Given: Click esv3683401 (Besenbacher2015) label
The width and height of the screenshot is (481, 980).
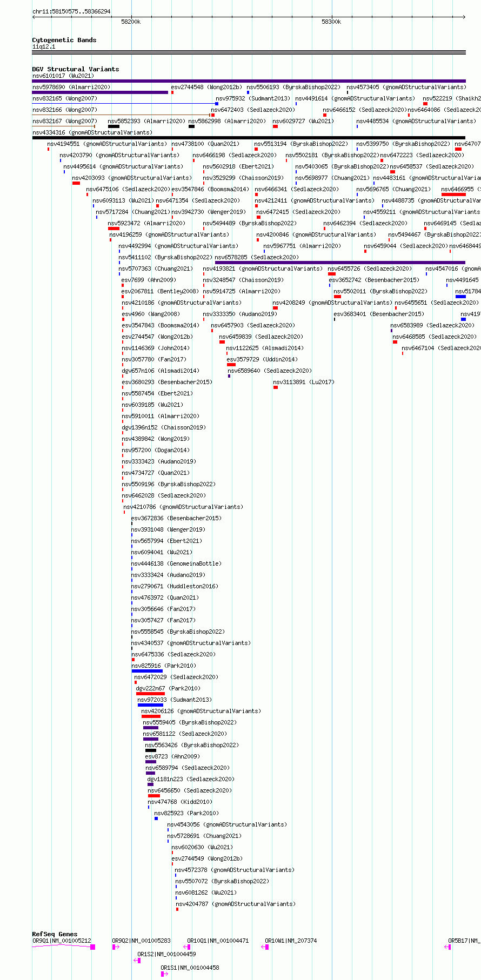Looking at the screenshot, I should tap(379, 314).
